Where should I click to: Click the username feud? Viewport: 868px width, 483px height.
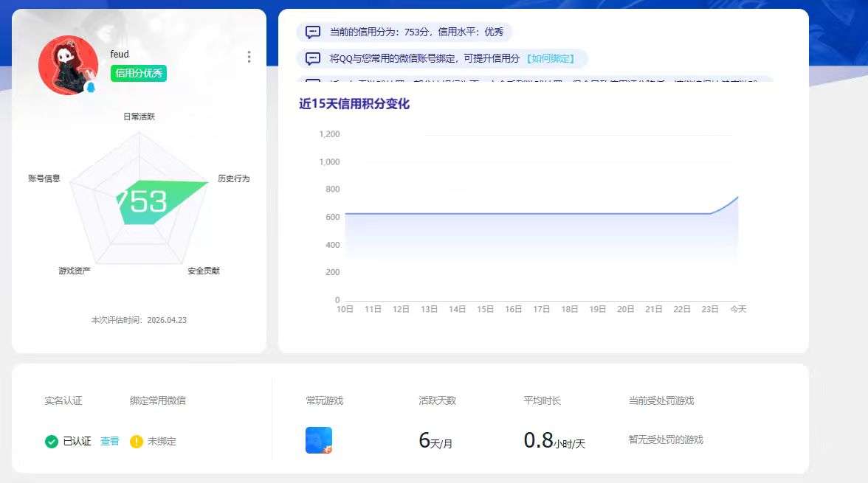(120, 55)
